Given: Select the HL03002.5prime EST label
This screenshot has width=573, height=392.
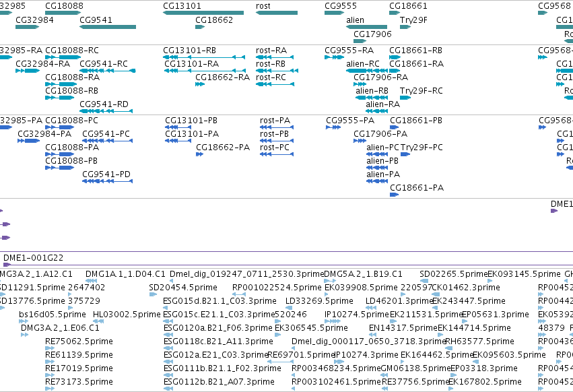Looking at the screenshot, I should [127, 315].
